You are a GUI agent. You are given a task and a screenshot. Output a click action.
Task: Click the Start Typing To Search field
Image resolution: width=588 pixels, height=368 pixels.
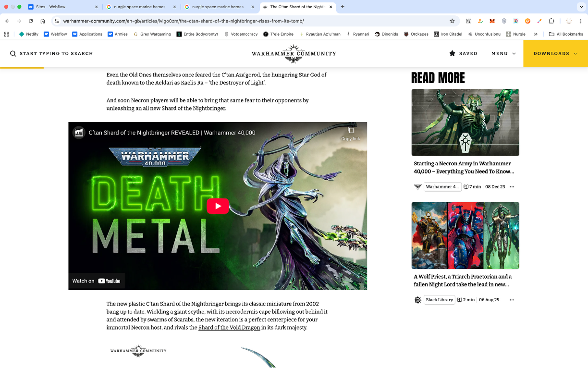[x=56, y=54]
